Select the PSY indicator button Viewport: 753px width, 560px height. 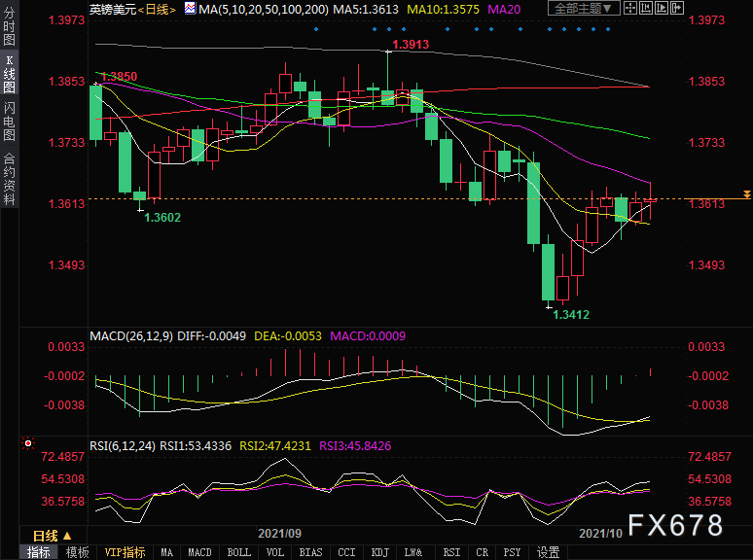click(x=512, y=552)
